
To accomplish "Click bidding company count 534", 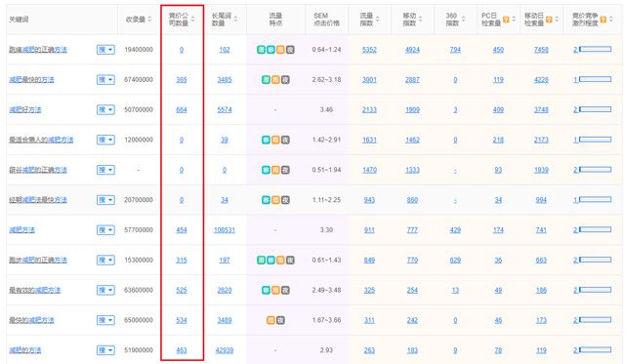I will (182, 320).
